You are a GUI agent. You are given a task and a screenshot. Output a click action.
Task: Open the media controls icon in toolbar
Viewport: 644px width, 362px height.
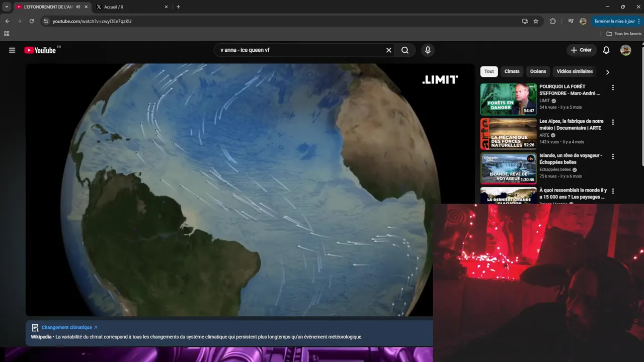pos(571,21)
